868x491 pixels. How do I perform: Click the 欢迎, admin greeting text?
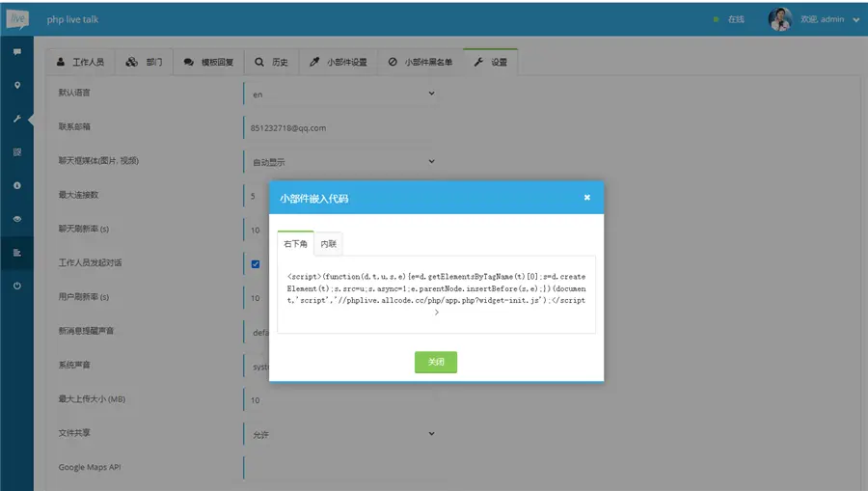tap(822, 19)
